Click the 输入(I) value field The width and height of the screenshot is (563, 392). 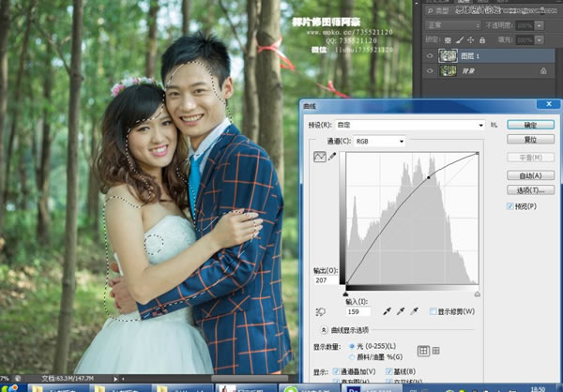pos(358,311)
